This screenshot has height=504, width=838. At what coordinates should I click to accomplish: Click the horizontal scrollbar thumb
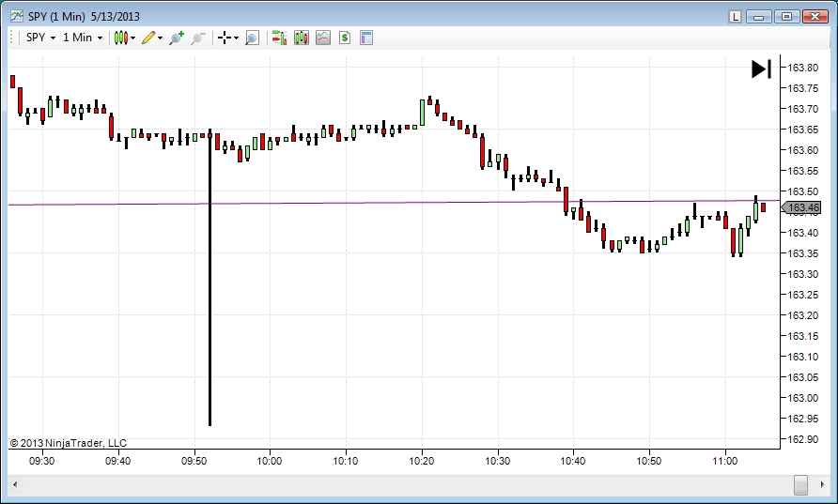(800, 484)
